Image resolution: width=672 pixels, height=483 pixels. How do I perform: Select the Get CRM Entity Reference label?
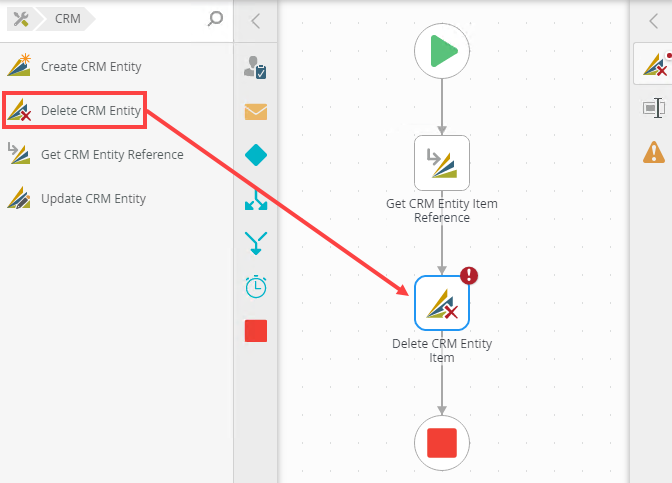[112, 154]
